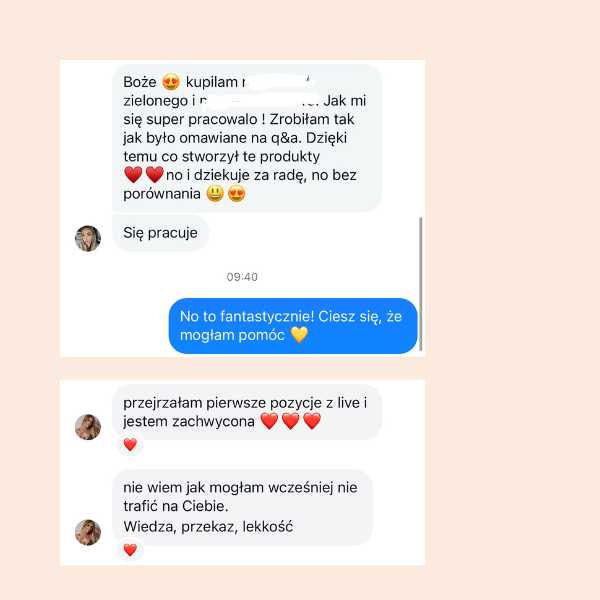This screenshot has width=600, height=600.
Task: Click the heart-eyes emoji ending 'porównania' line
Action: click(x=236, y=194)
